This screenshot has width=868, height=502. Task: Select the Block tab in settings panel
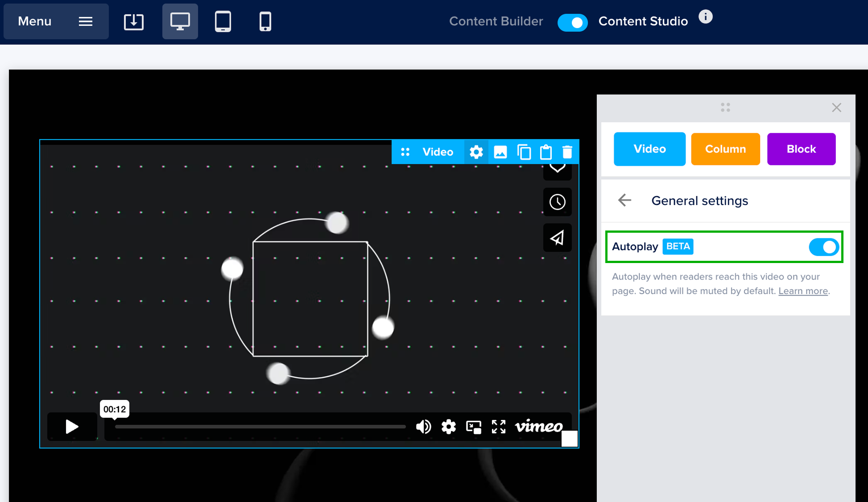point(802,149)
